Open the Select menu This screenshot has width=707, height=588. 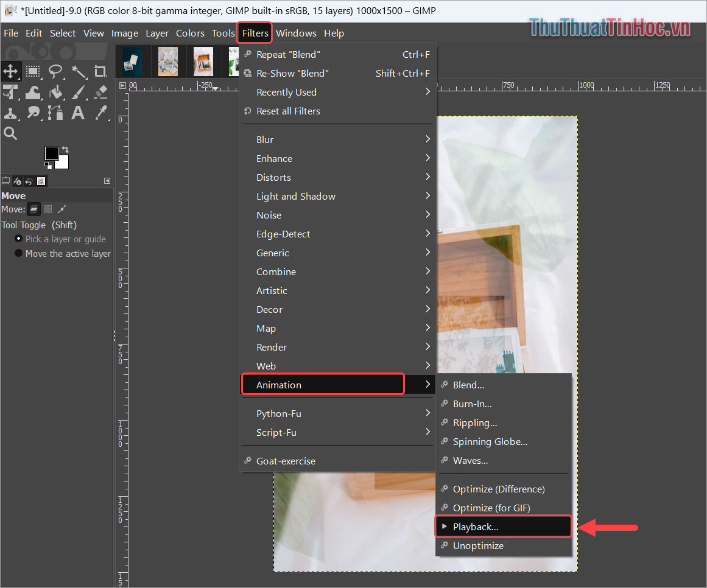click(x=63, y=33)
